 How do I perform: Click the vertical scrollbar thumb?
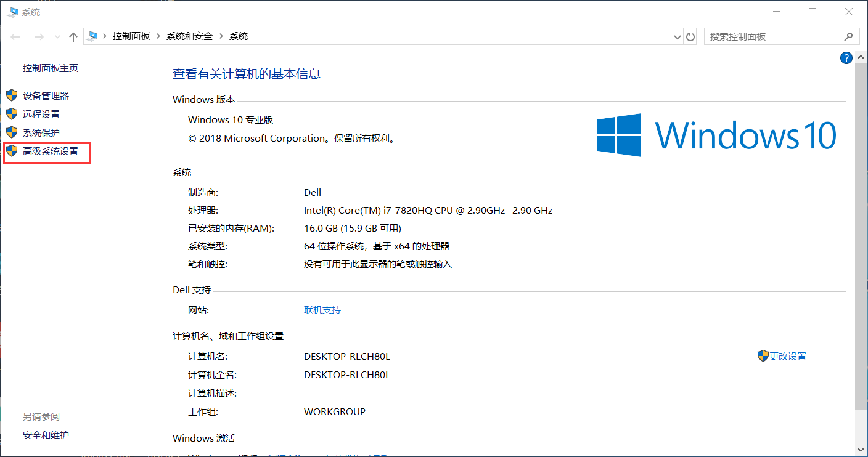pyautogui.click(x=861, y=235)
